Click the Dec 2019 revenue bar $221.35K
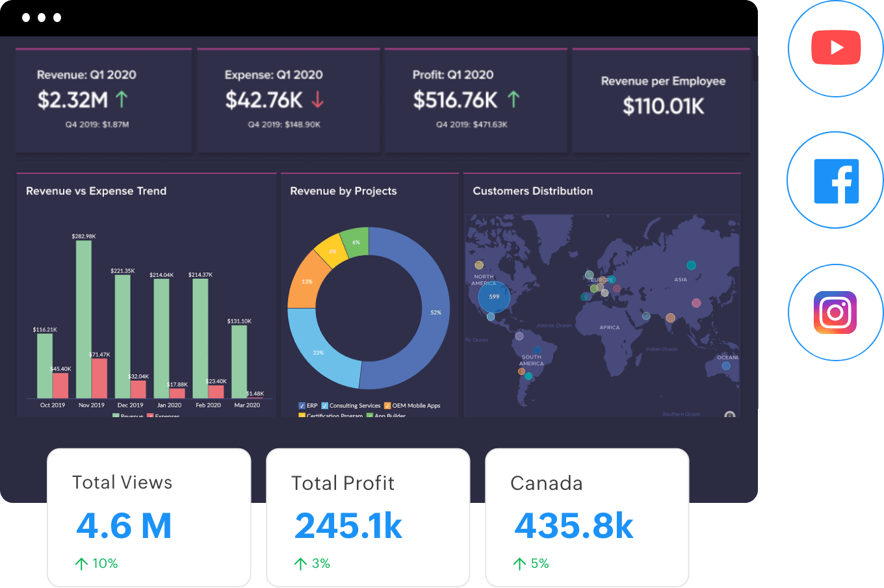 pyautogui.click(x=123, y=337)
